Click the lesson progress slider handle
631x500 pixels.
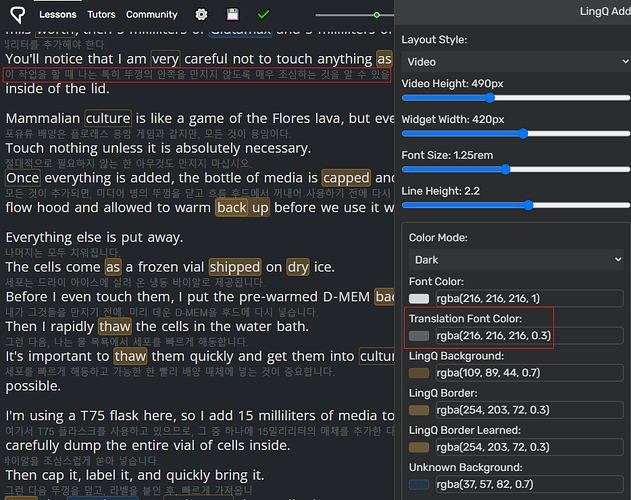[377, 15]
